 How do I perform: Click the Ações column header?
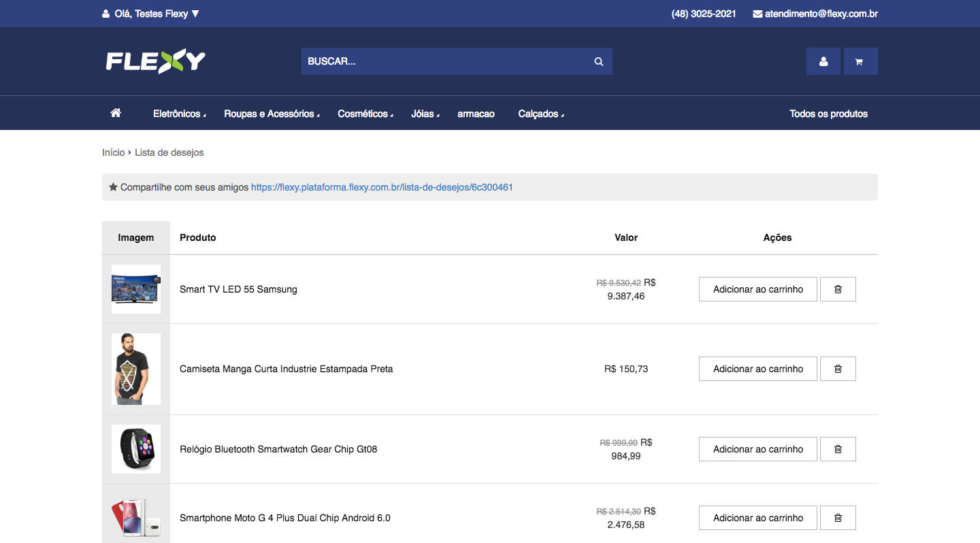click(778, 237)
